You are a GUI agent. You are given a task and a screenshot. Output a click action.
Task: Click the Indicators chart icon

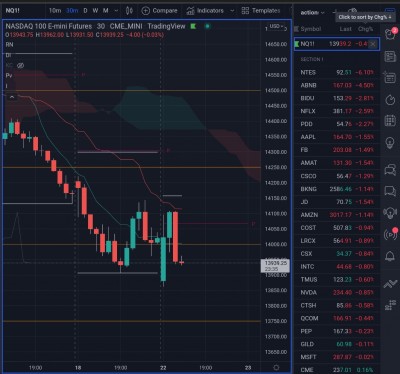coord(190,11)
